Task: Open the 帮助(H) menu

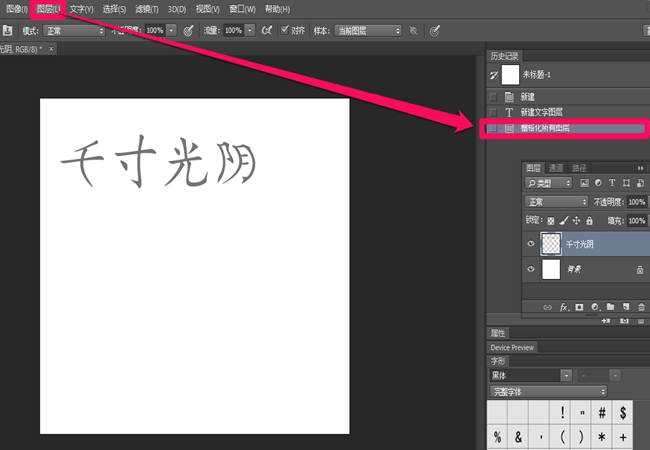Action: (x=277, y=9)
